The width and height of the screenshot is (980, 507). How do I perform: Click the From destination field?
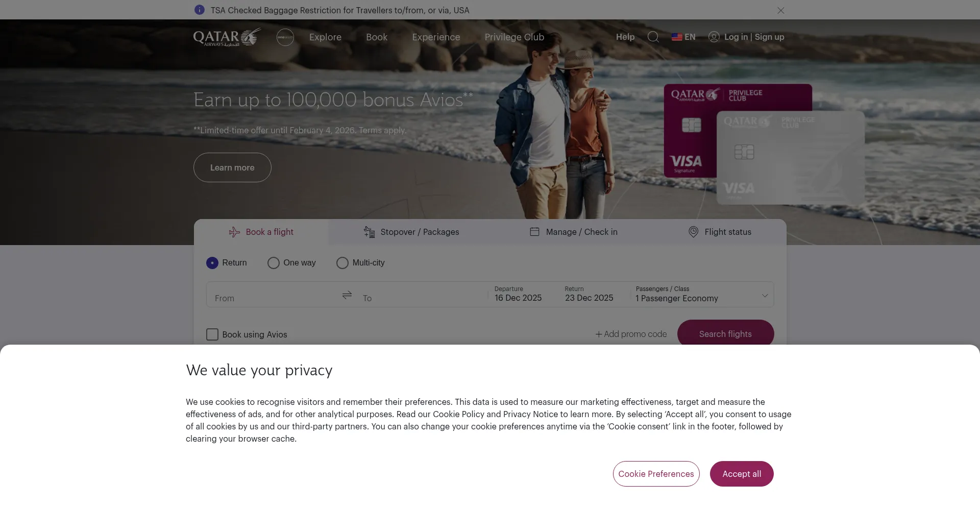265,298
